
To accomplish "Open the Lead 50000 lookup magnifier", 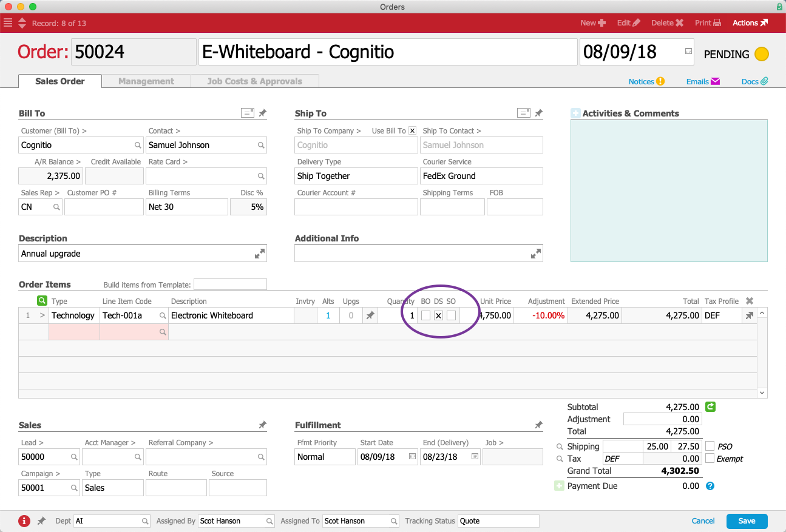I will (x=74, y=457).
